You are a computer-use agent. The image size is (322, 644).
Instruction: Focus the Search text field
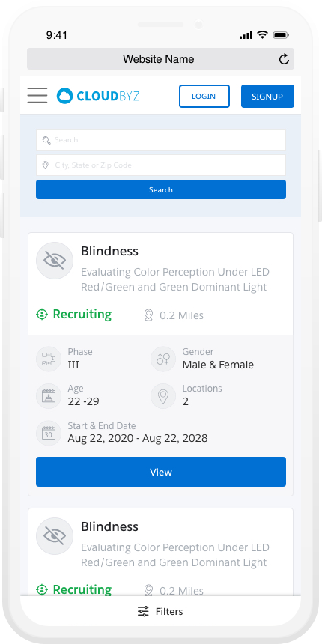160,139
